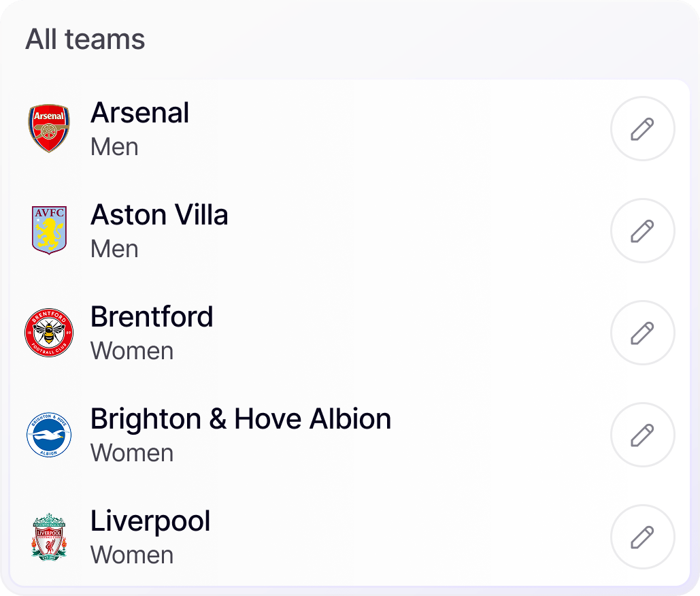Edit Brighton & Hove Albion team
Viewport: 700px width, 596px height.
(642, 435)
